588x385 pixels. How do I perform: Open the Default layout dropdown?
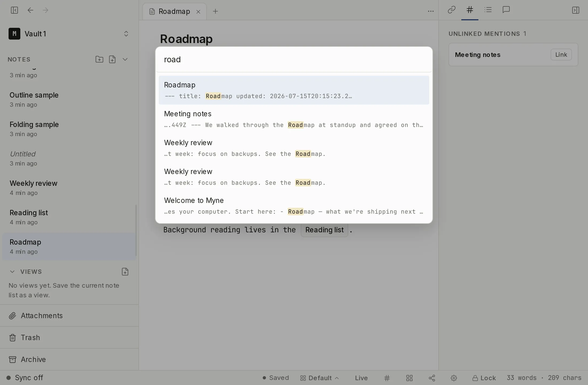[320, 378]
